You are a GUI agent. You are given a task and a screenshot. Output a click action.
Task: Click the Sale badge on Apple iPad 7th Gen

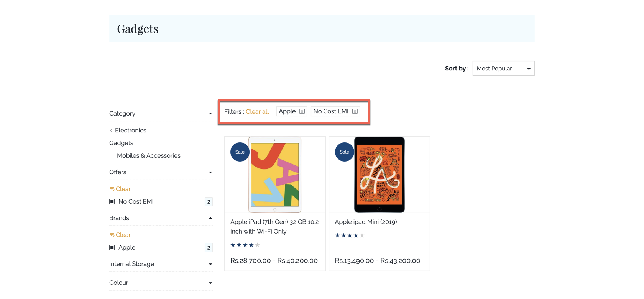240,152
